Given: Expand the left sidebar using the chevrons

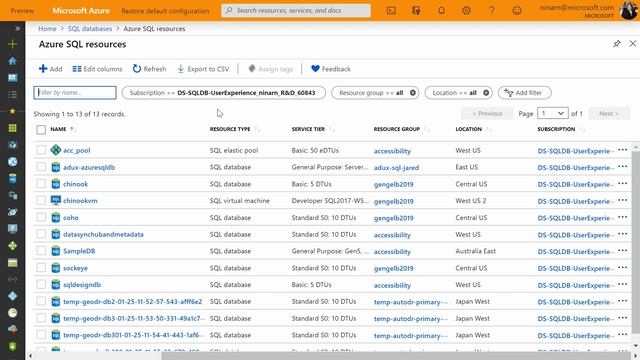Looking at the screenshot, I should tap(17, 29).
